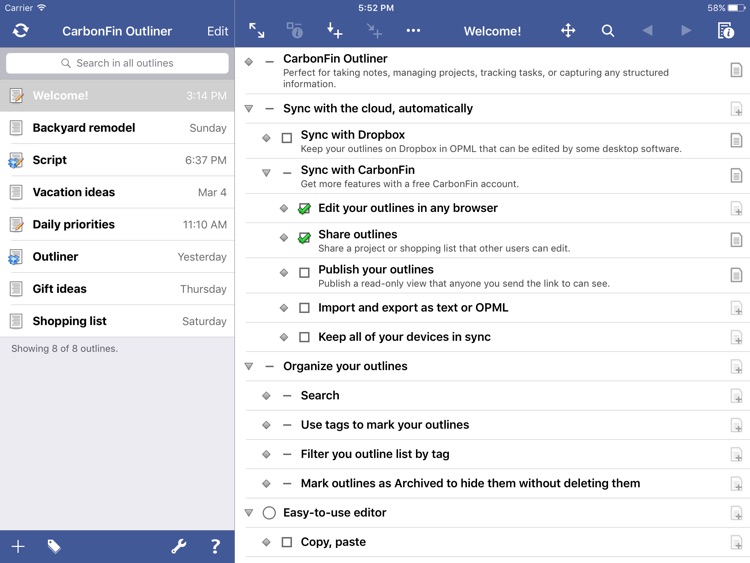Viewport: 750px width, 563px height.
Task: Uncheck Edit your outlines in any browser
Action: pos(304,209)
